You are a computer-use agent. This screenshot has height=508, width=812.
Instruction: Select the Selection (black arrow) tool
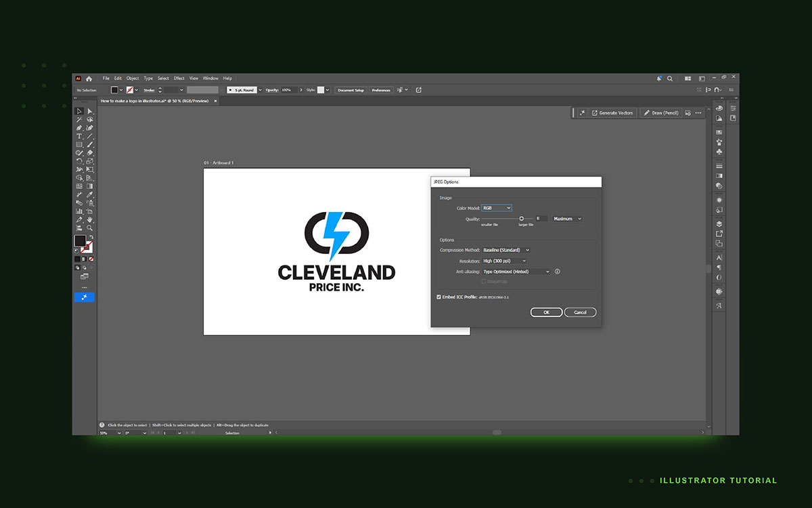coord(79,111)
